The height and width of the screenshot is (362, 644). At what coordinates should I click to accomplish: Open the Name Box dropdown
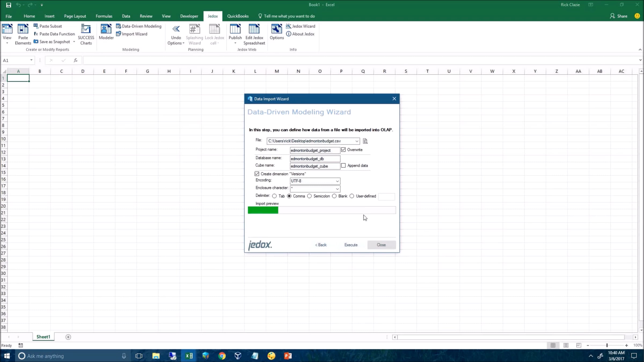31,60
